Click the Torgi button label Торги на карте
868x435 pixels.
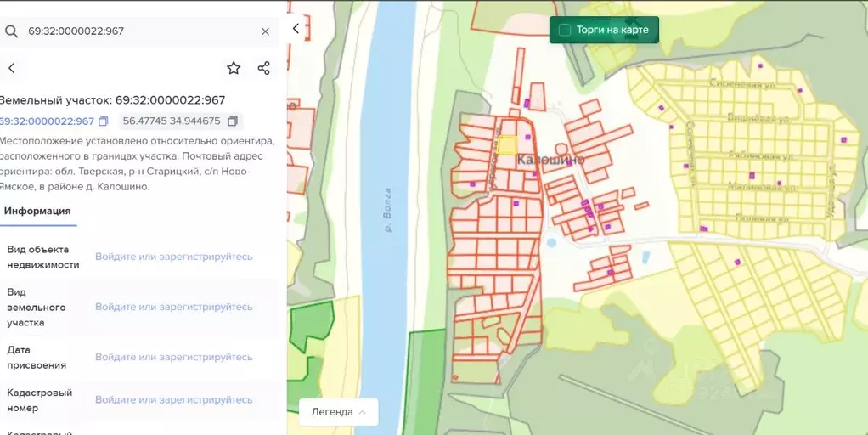point(612,31)
